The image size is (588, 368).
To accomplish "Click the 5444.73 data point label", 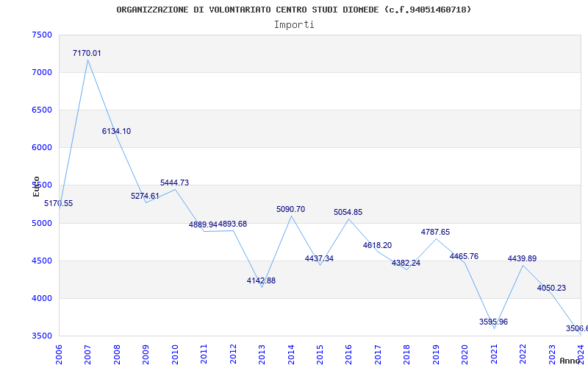I will (x=174, y=183).
